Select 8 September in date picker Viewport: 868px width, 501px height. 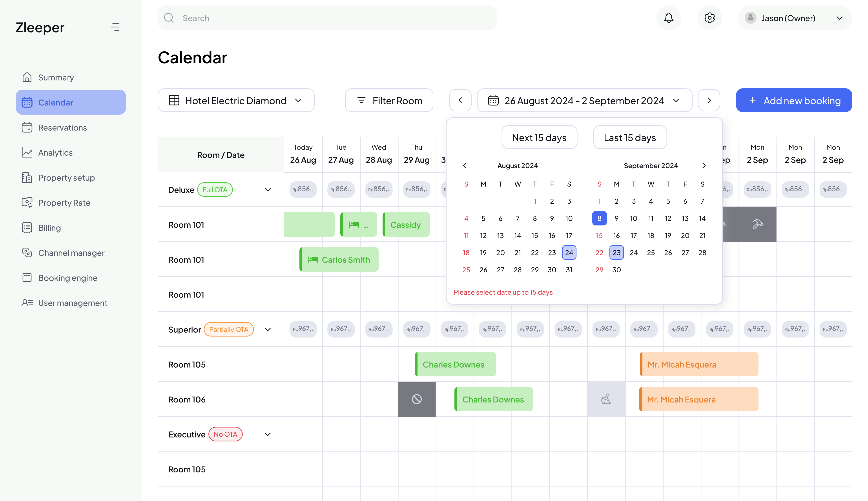pos(600,218)
